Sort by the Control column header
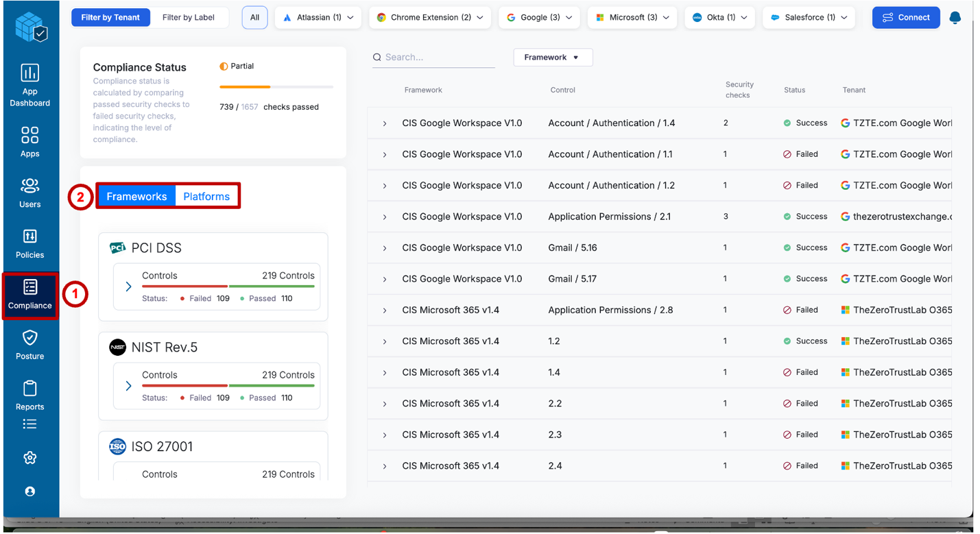980x534 pixels. click(563, 90)
